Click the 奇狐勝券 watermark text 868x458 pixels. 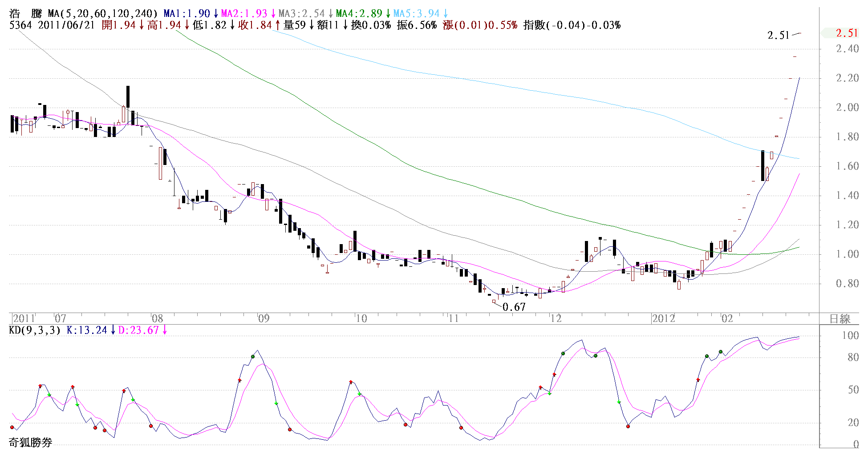tap(30, 442)
